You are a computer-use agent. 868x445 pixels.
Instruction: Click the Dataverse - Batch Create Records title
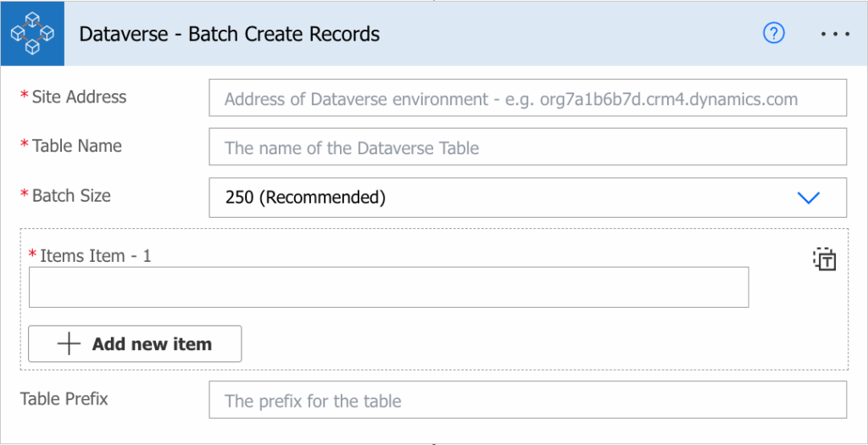click(x=229, y=34)
